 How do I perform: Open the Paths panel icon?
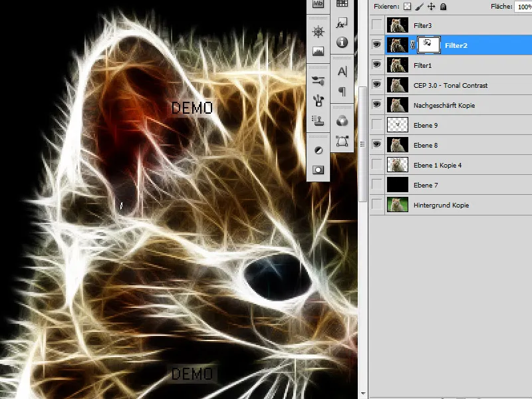tap(342, 141)
